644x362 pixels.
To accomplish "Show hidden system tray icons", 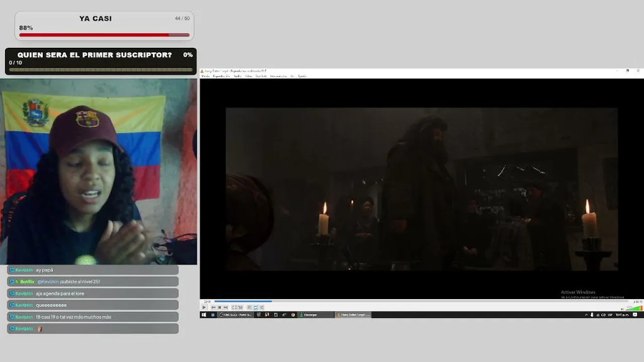I will point(586,315).
